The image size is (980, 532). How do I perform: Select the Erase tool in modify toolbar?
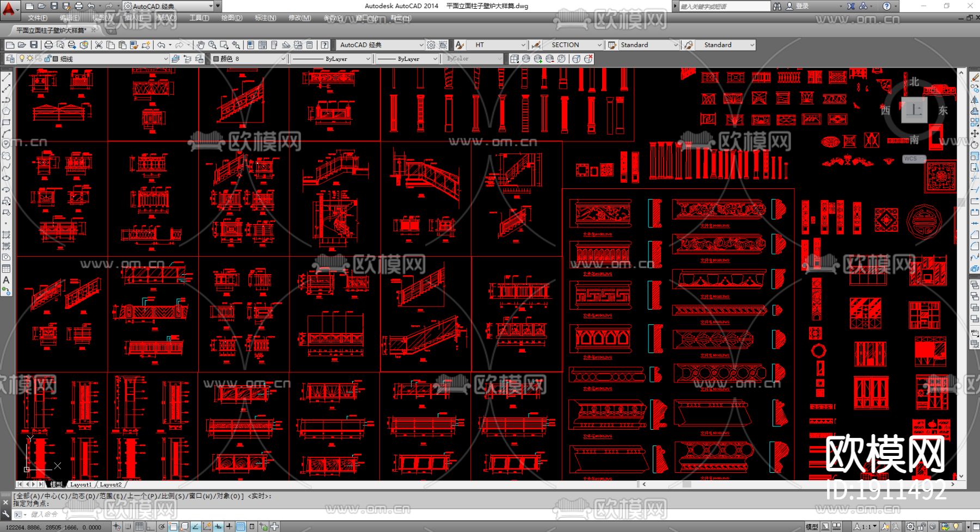[975, 77]
